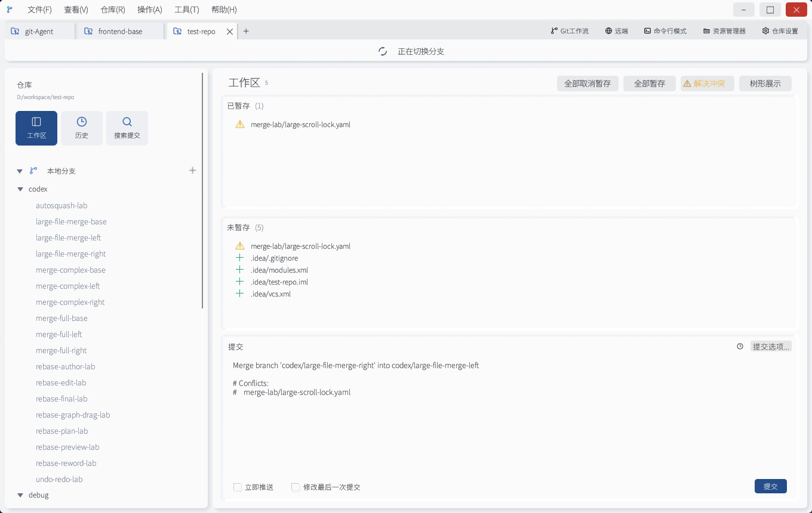Open 搜索提交 view

(x=127, y=128)
